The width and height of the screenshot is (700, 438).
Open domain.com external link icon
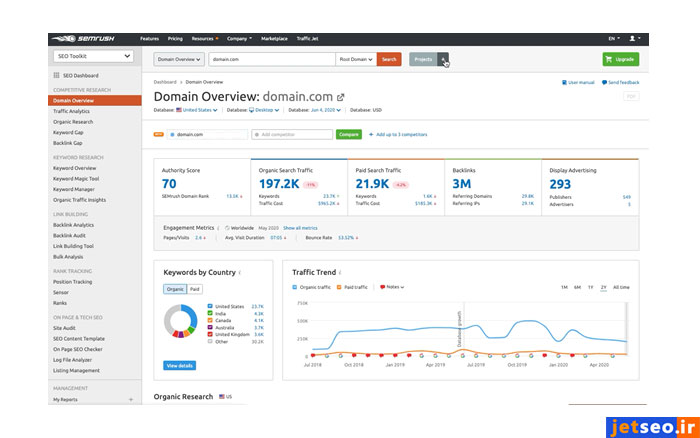tap(340, 97)
